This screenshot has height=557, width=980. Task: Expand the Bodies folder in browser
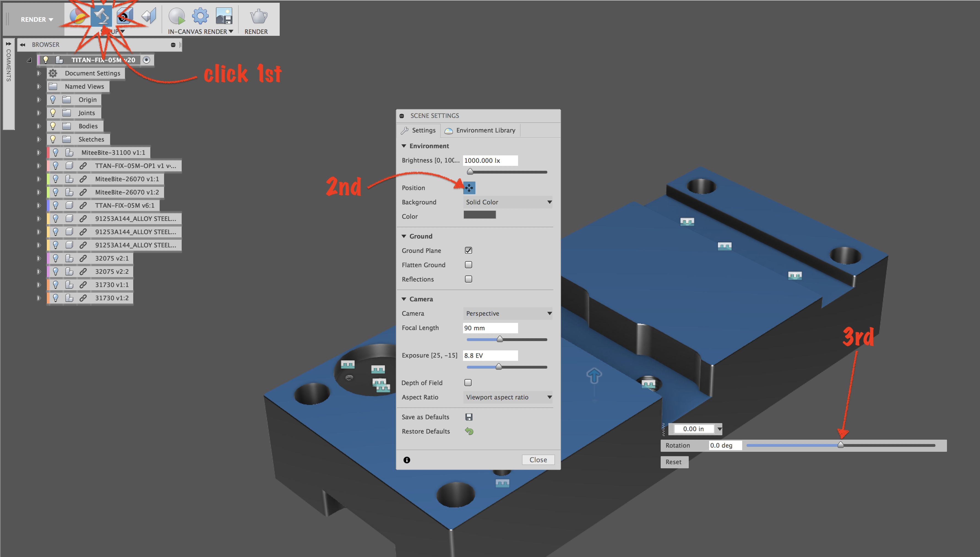pos(39,126)
